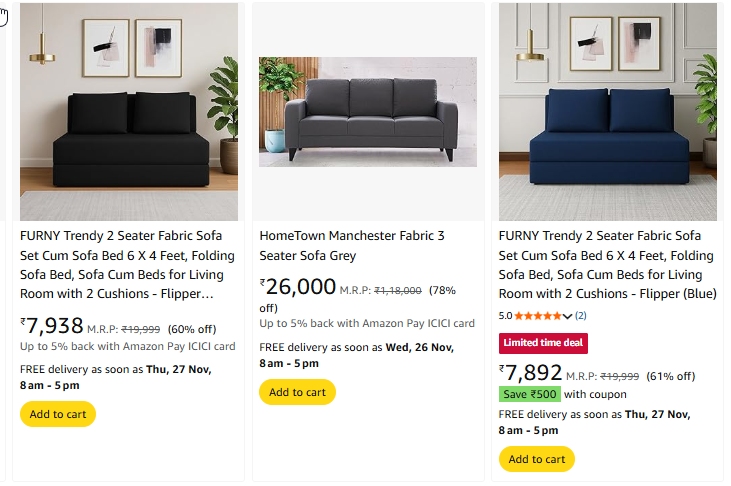Click the Save ₹500 coupon badge
731x486 pixels.
(530, 394)
